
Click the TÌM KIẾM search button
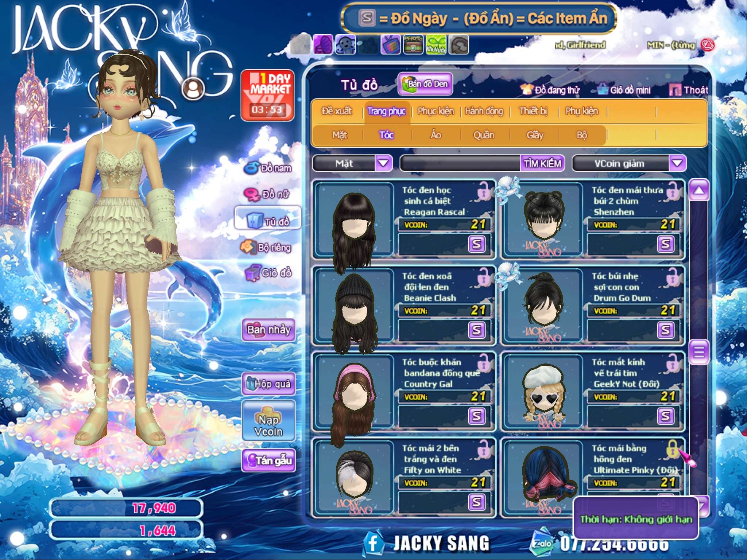click(542, 163)
